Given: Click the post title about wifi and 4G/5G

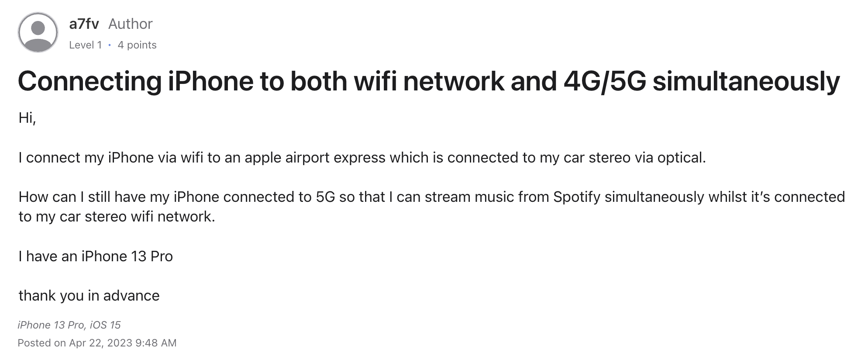Looking at the screenshot, I should coord(429,82).
